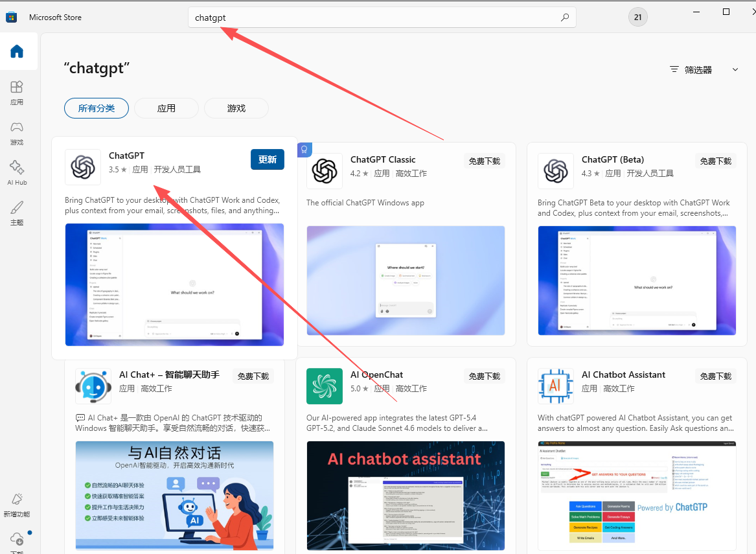Click the Microsoft Store logo icon

(x=12, y=17)
